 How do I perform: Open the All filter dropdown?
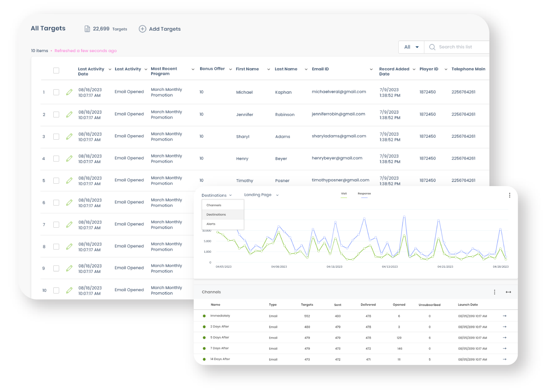point(411,47)
